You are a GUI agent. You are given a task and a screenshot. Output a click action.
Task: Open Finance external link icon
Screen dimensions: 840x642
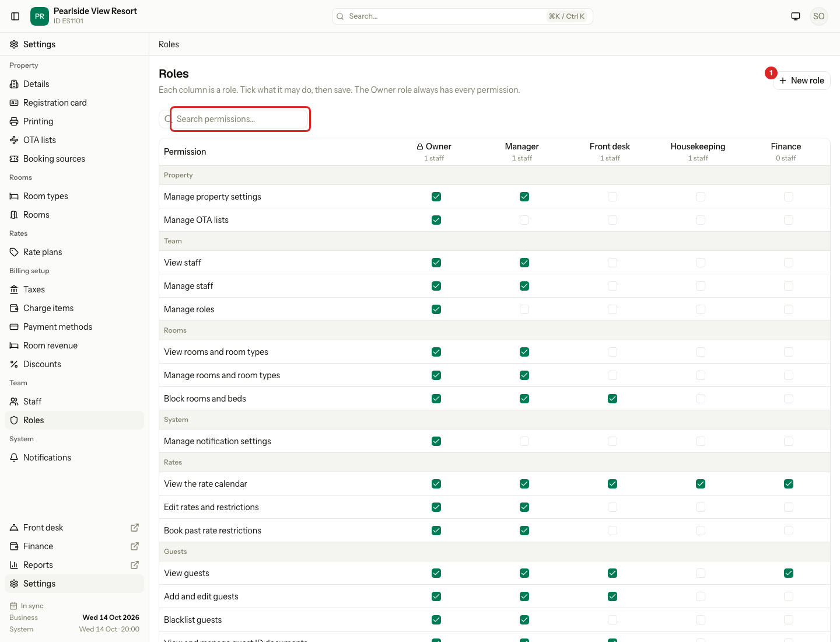135,546
